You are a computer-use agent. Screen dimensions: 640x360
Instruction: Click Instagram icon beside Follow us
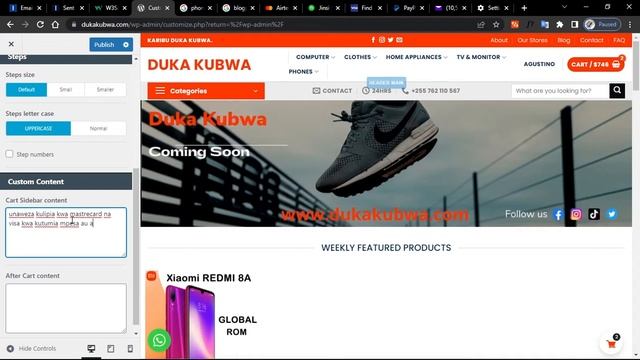click(576, 214)
